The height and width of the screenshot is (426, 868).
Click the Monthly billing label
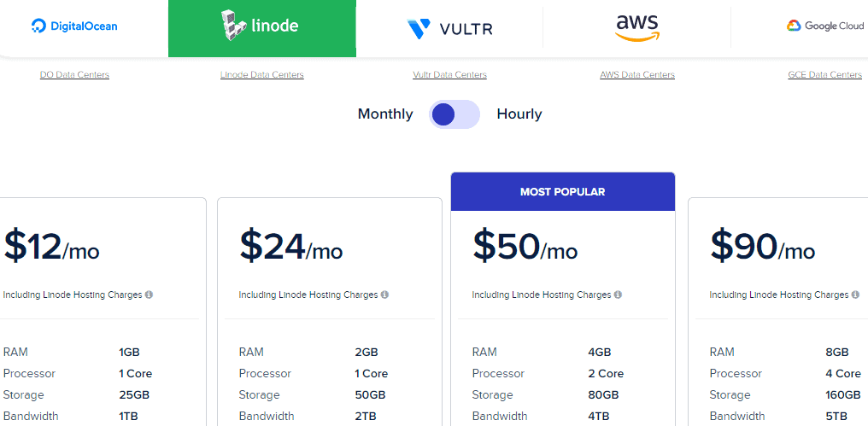click(384, 114)
